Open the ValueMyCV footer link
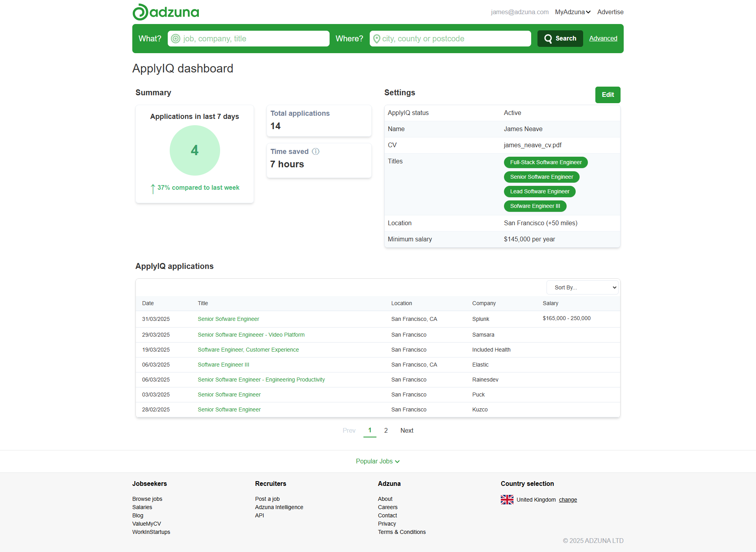The height and width of the screenshot is (552, 756). tap(146, 524)
